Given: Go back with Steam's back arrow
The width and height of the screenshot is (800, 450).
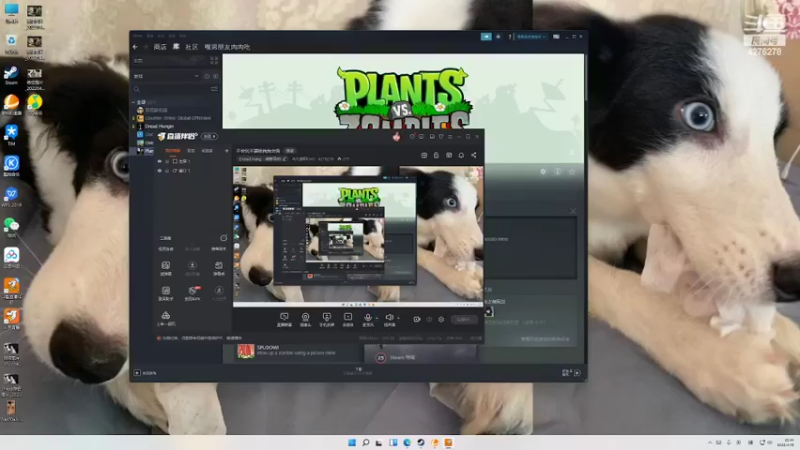Looking at the screenshot, I should coord(135,47).
